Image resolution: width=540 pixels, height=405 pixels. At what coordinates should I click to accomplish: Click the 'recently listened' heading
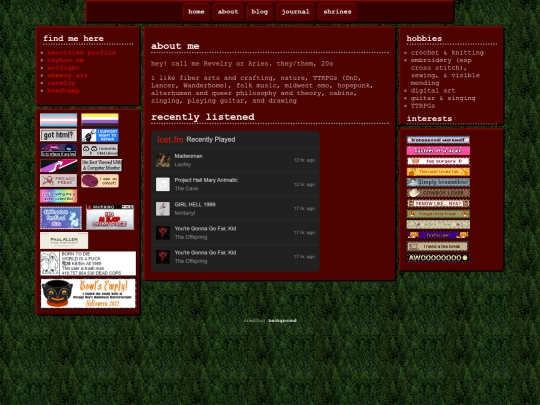click(x=203, y=117)
